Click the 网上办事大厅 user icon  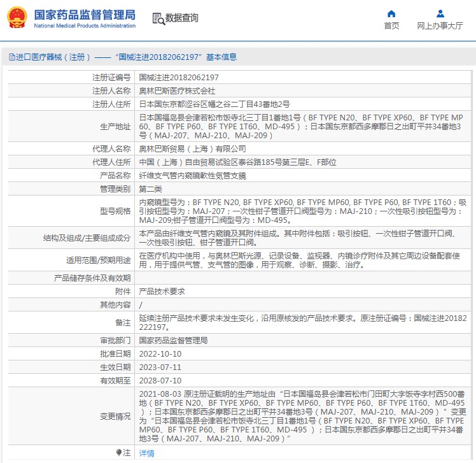pos(440,13)
